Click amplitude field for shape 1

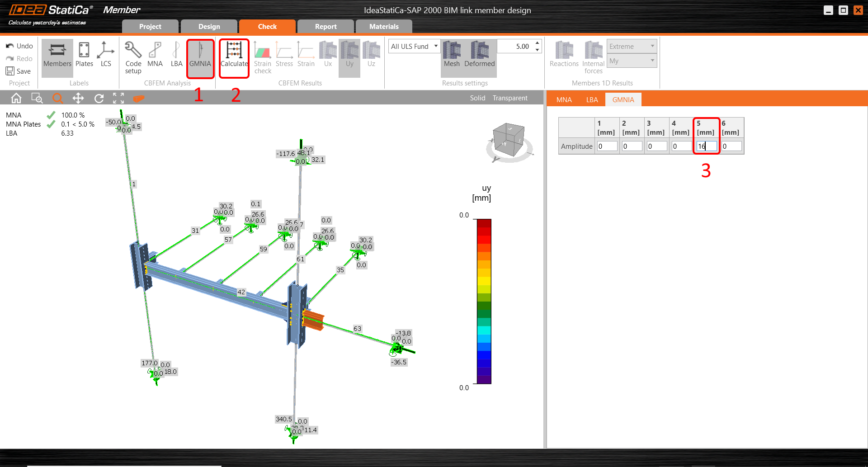point(607,146)
